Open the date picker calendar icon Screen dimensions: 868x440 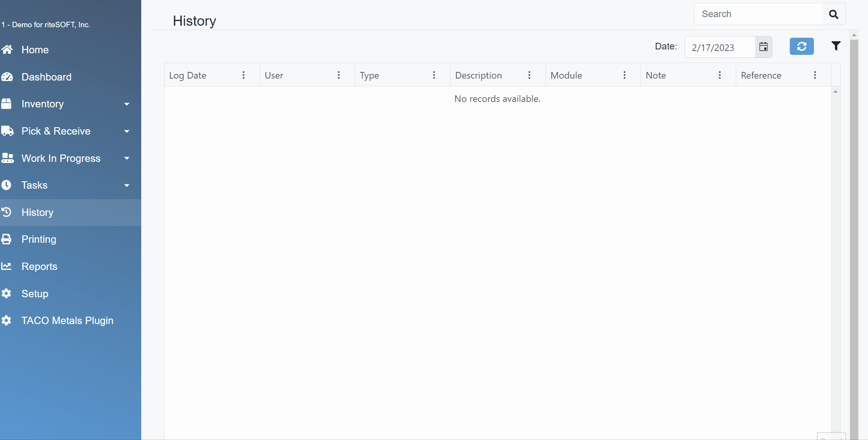763,47
